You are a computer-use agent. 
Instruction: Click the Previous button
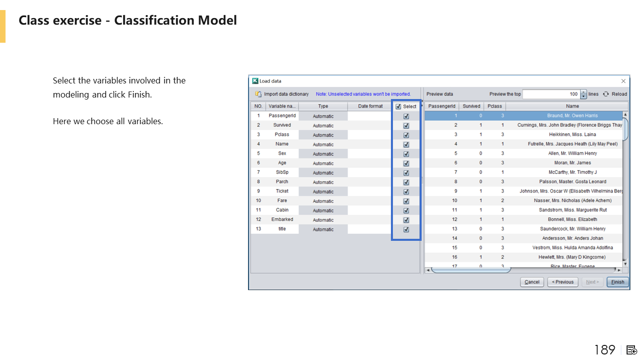coord(562,282)
